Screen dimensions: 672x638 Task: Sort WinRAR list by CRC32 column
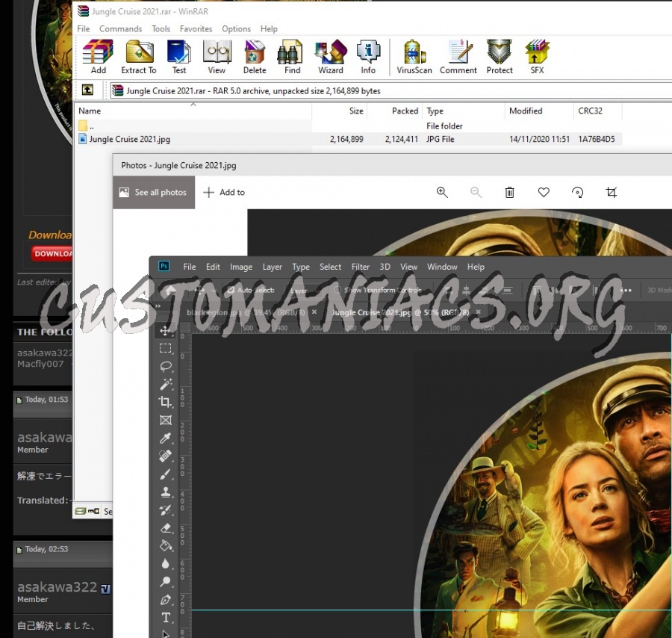tap(597, 111)
